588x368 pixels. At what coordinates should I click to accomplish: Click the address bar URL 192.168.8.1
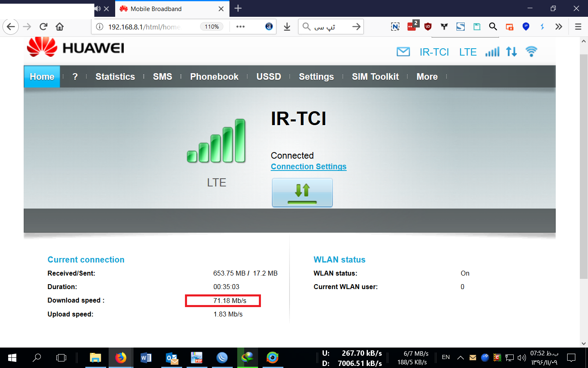[x=144, y=27]
